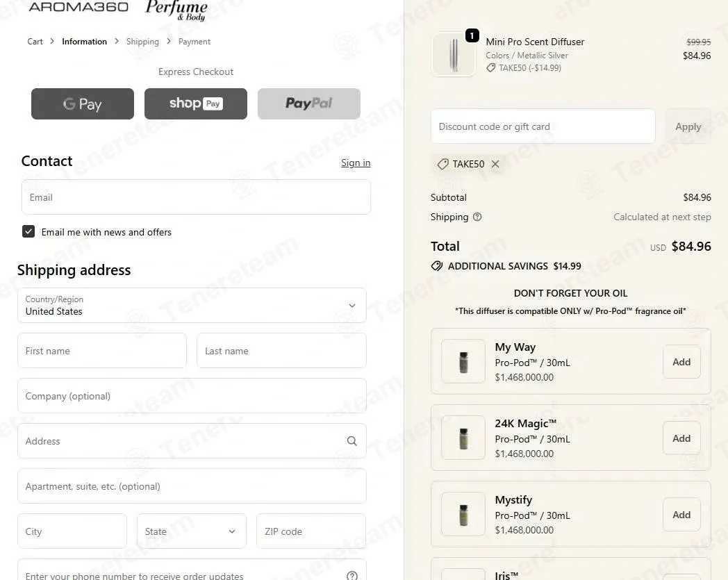Viewport: 728px width, 580px height.
Task: Focus the Apartment, suite, etc. field
Action: [192, 486]
